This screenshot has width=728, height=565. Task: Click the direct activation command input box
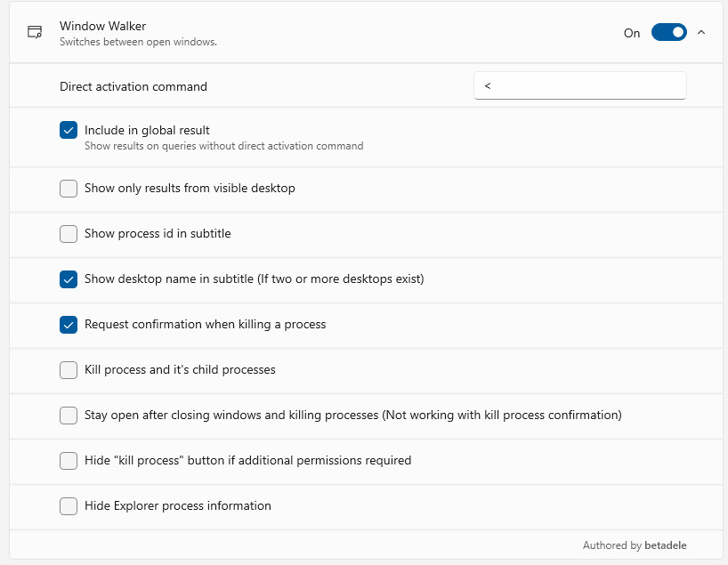[x=578, y=85]
